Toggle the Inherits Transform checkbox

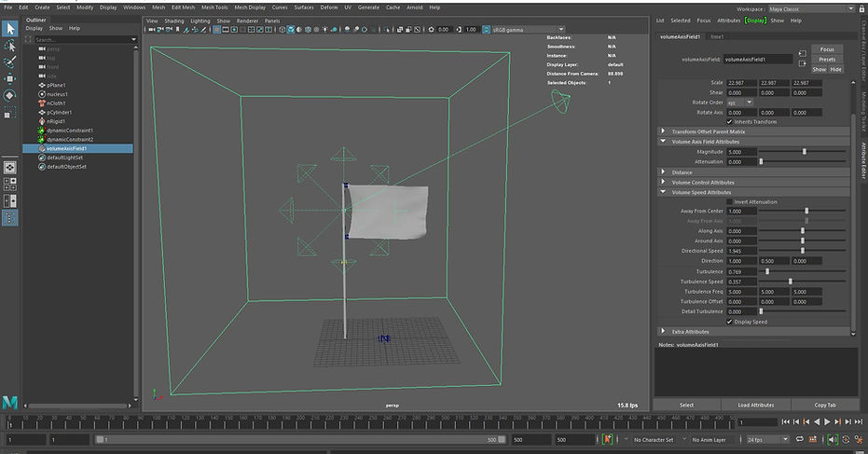pos(729,122)
